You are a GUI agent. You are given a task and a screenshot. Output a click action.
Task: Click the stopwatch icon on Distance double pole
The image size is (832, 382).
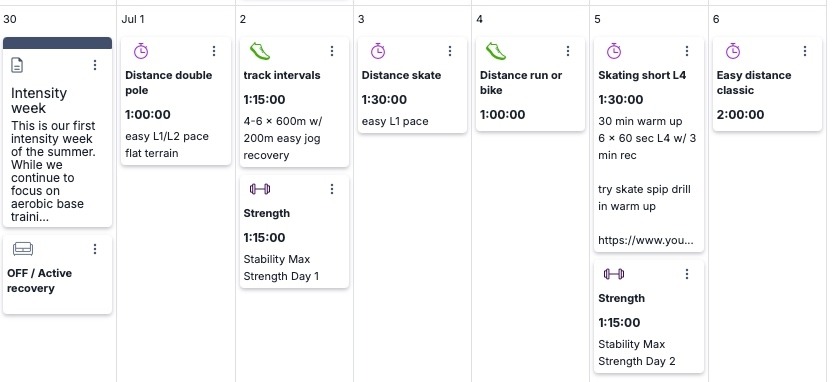click(141, 51)
